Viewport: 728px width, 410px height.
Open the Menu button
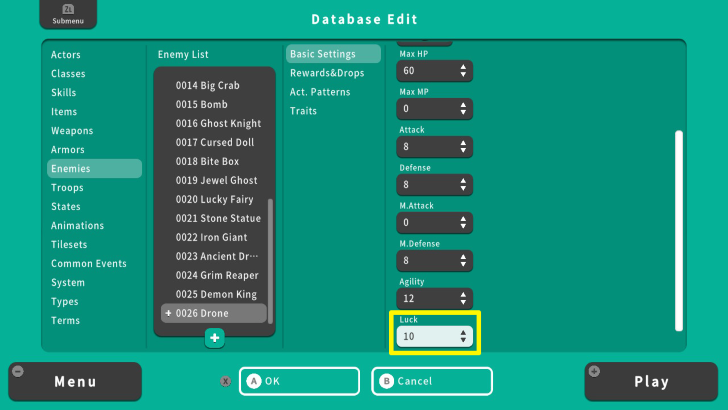[x=75, y=382]
